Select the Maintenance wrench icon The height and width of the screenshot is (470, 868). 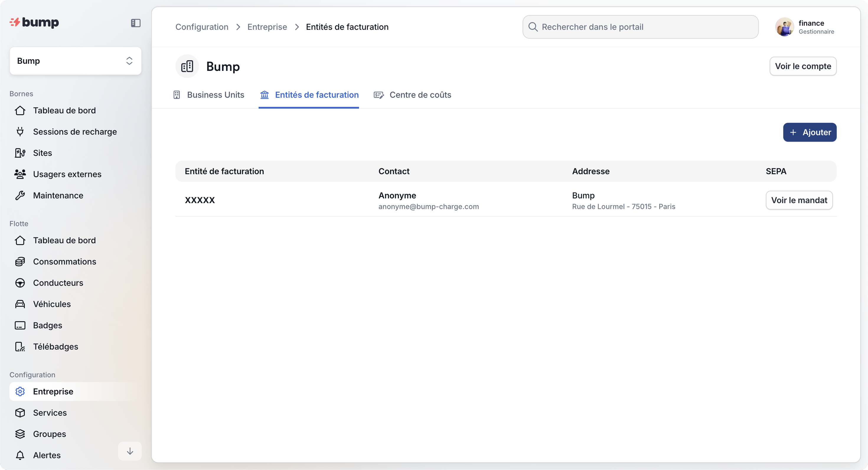(x=20, y=195)
